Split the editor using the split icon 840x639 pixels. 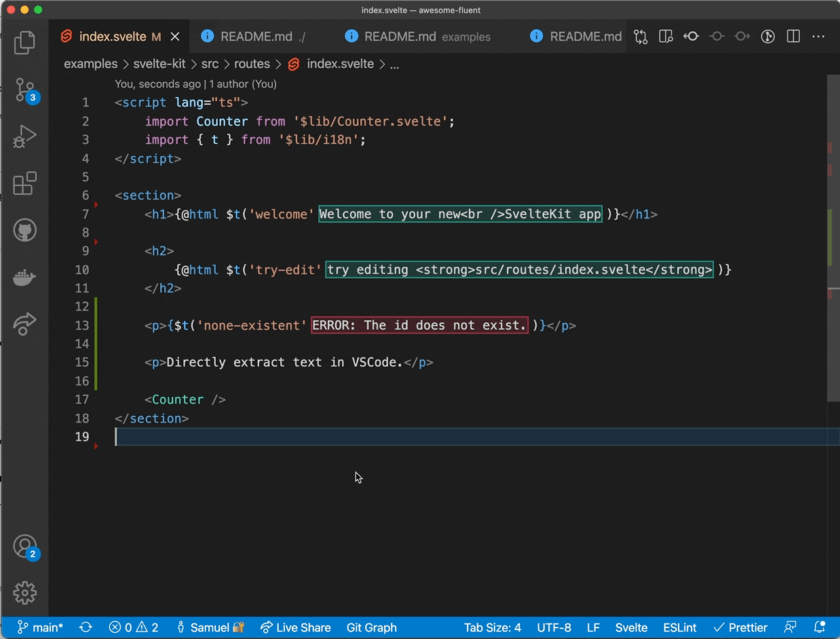793,36
